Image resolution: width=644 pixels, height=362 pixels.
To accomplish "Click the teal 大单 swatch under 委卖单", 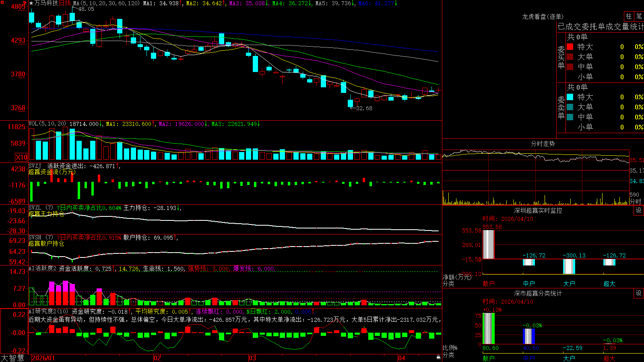I will pos(570,107).
